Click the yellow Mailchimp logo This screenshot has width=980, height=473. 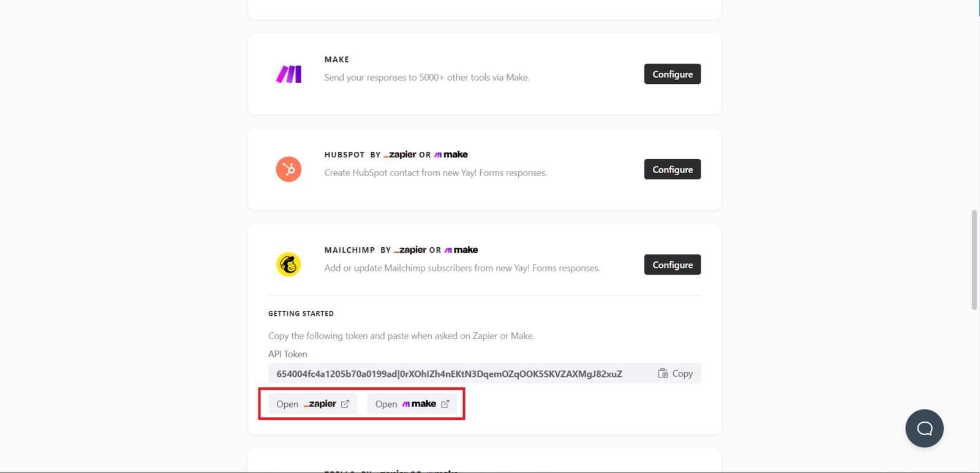(288, 264)
